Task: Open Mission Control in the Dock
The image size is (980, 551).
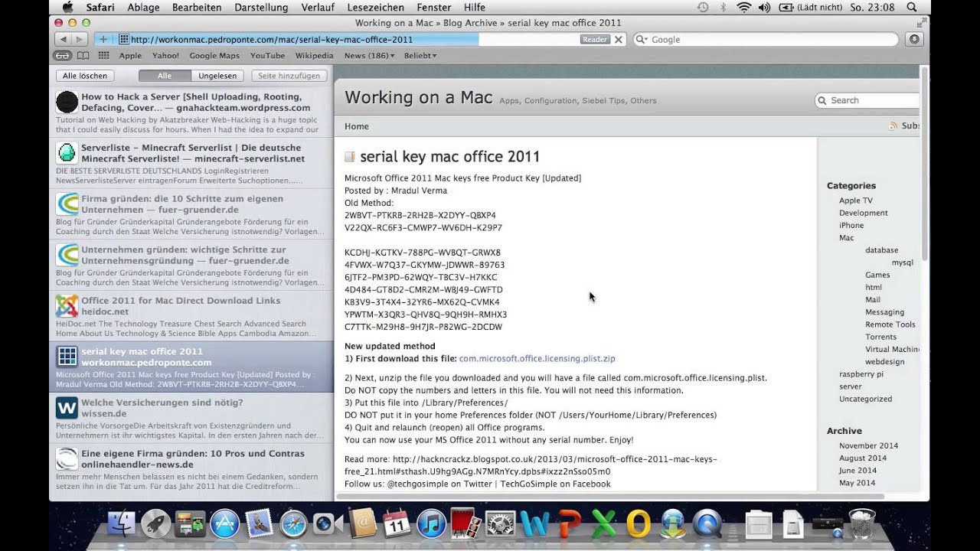Action: point(190,523)
